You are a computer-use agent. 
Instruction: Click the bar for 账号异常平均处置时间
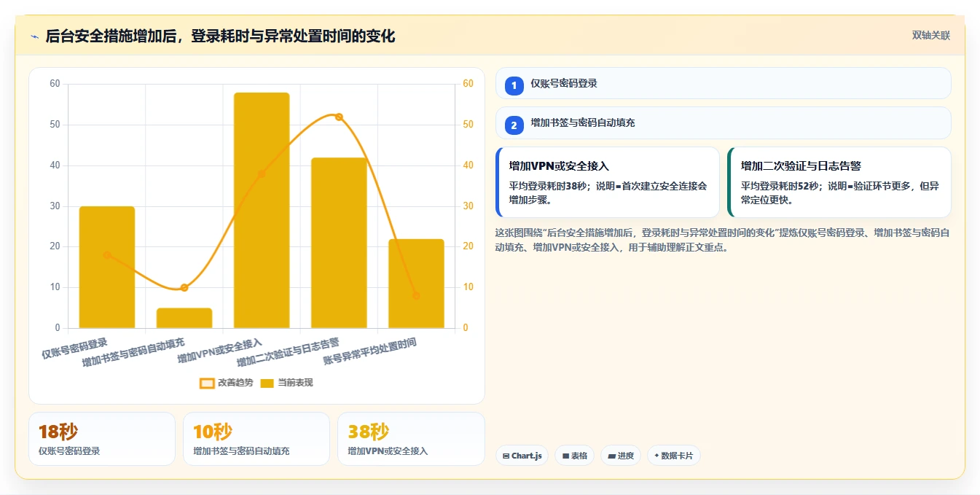[416, 284]
